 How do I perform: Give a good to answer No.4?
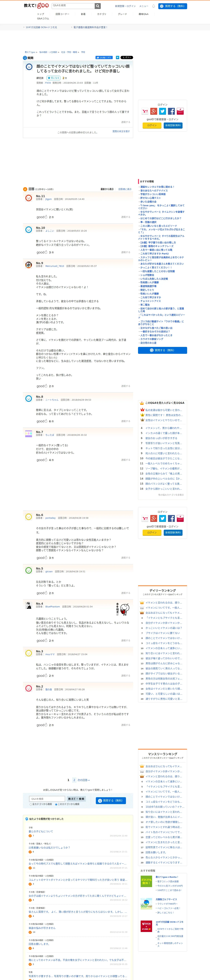click(x=42, y=641)
